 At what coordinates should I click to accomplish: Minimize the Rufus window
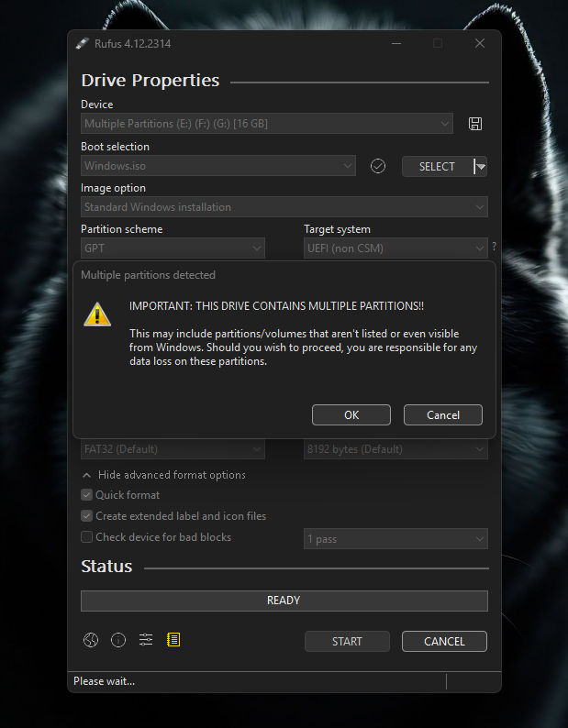pyautogui.click(x=396, y=44)
